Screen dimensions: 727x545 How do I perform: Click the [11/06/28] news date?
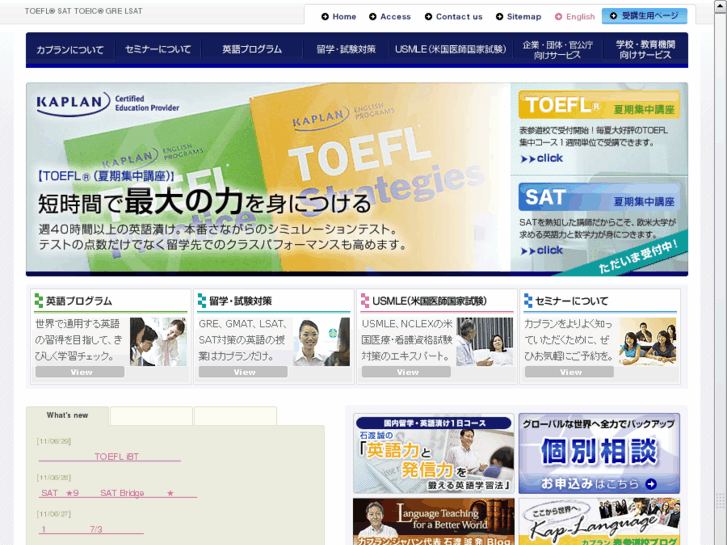tap(54, 477)
